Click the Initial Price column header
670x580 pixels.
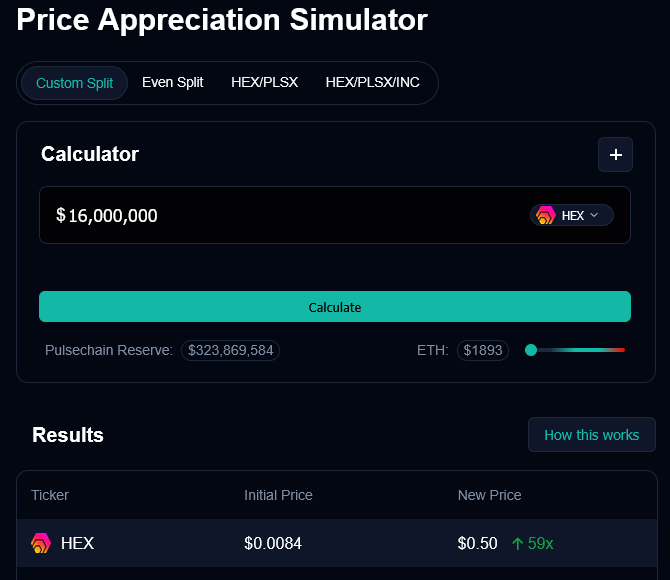[278, 495]
